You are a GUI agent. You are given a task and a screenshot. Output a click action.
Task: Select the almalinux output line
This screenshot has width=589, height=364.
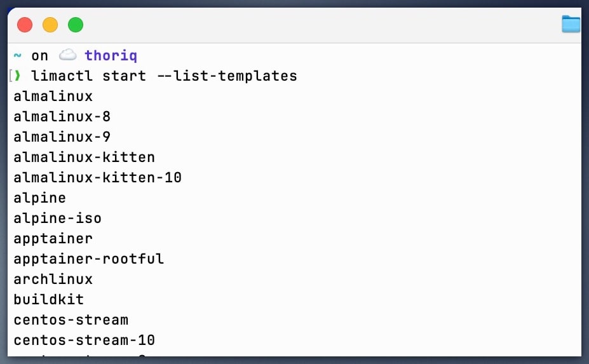pyautogui.click(x=53, y=97)
